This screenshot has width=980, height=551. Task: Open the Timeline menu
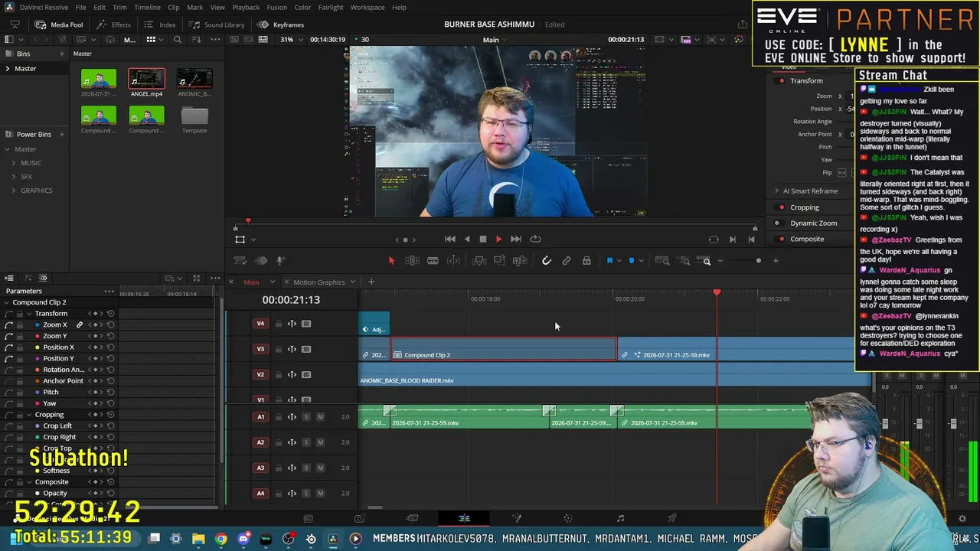pos(147,7)
